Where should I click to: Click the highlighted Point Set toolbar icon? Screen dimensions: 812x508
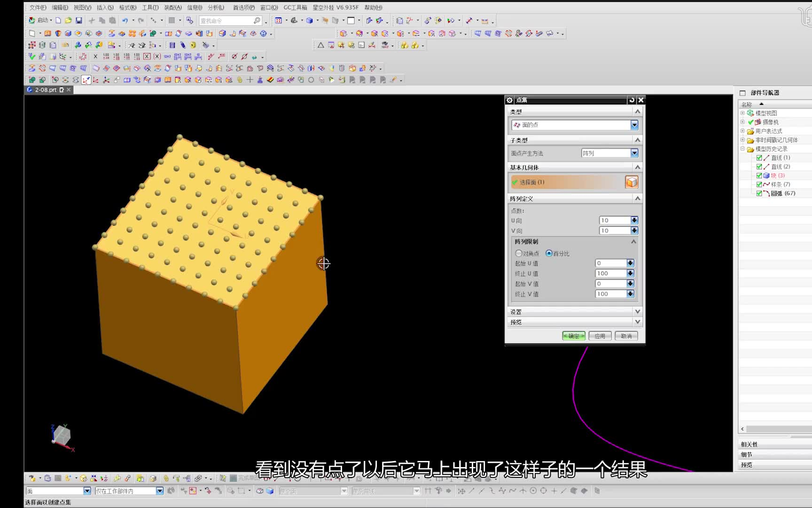(86, 80)
